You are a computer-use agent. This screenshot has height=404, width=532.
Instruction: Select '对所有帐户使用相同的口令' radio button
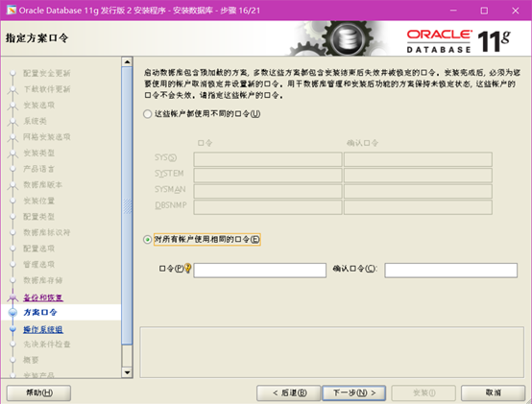coord(147,240)
